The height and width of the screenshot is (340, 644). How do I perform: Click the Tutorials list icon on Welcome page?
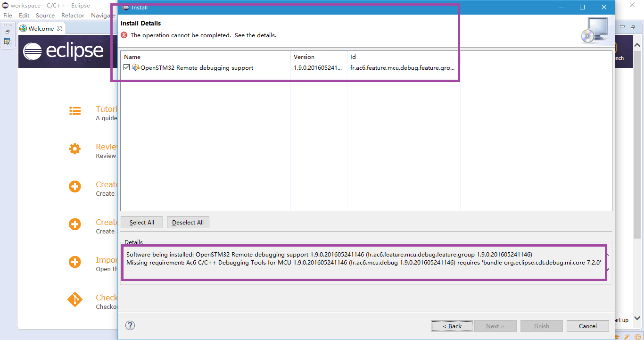[x=75, y=111]
